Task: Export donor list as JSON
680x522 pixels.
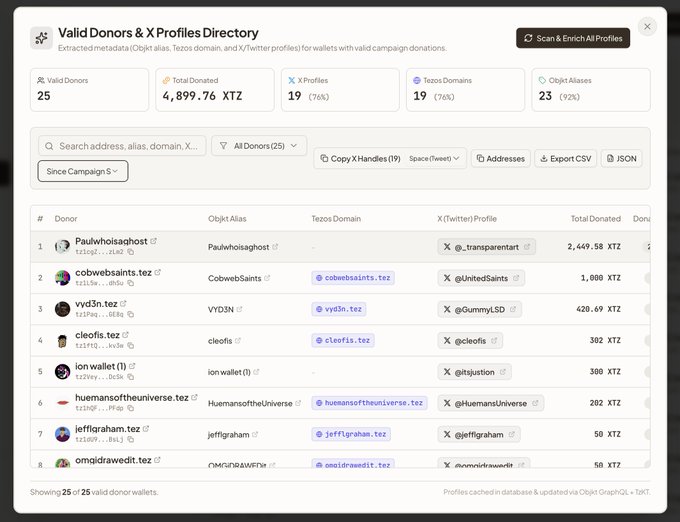Action: 621,159
